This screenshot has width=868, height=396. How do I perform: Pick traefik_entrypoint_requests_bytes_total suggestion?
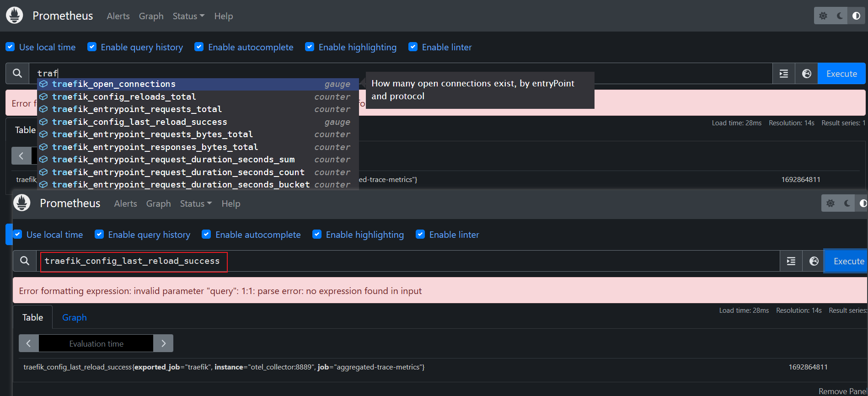click(198, 134)
